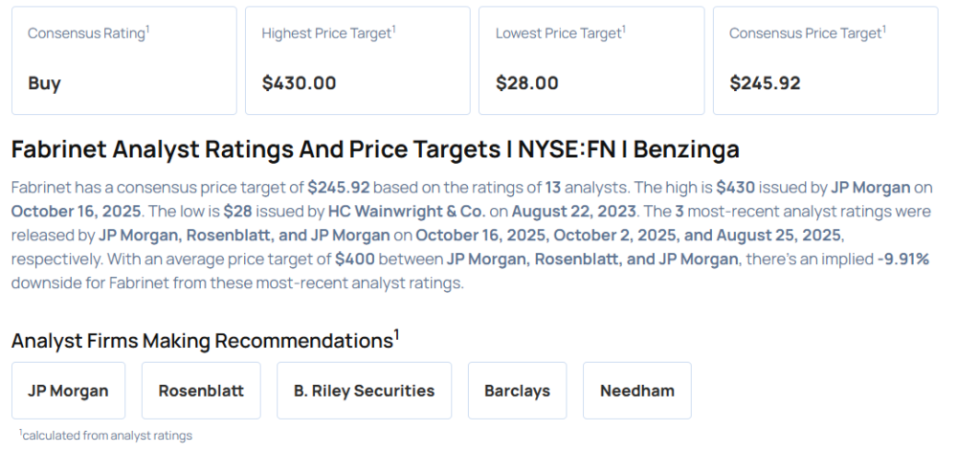Screen dimensions: 980x475
Task: Click the Consensus Rating label text
Action: click(86, 34)
